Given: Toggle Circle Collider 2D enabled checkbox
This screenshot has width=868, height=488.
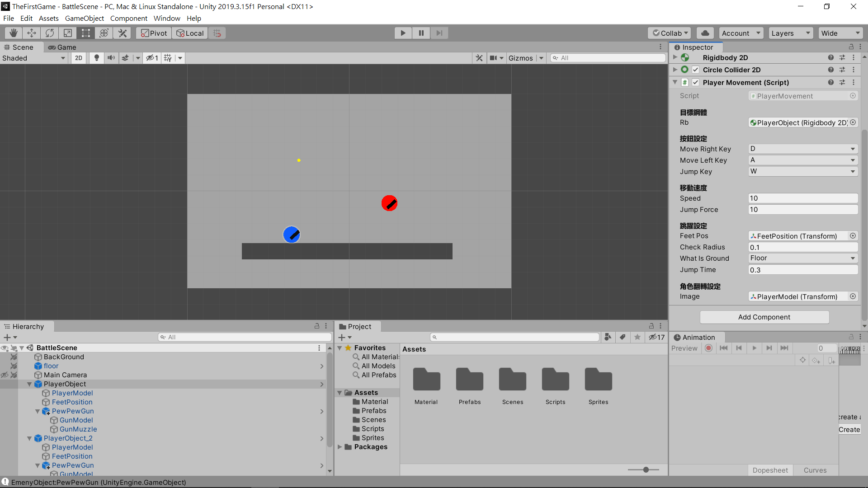Looking at the screenshot, I should click(x=696, y=70).
